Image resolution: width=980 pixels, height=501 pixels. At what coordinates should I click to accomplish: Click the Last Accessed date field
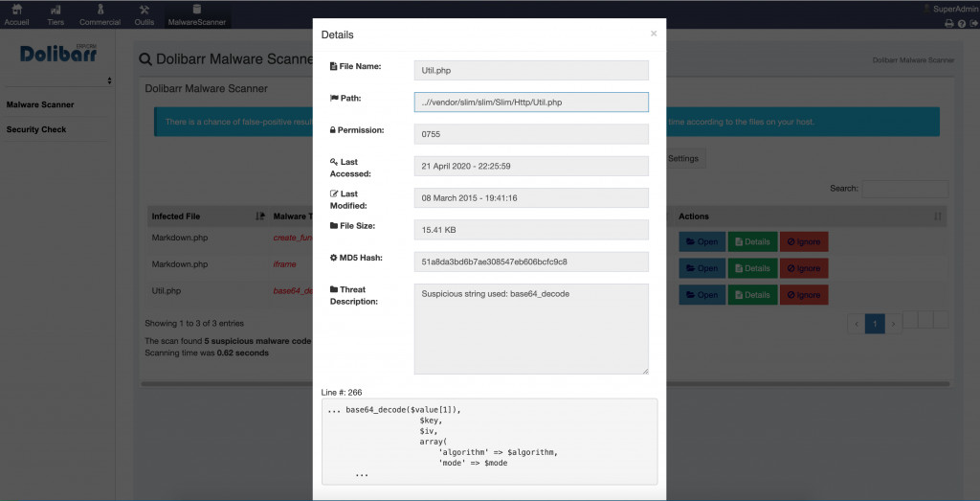coord(531,166)
